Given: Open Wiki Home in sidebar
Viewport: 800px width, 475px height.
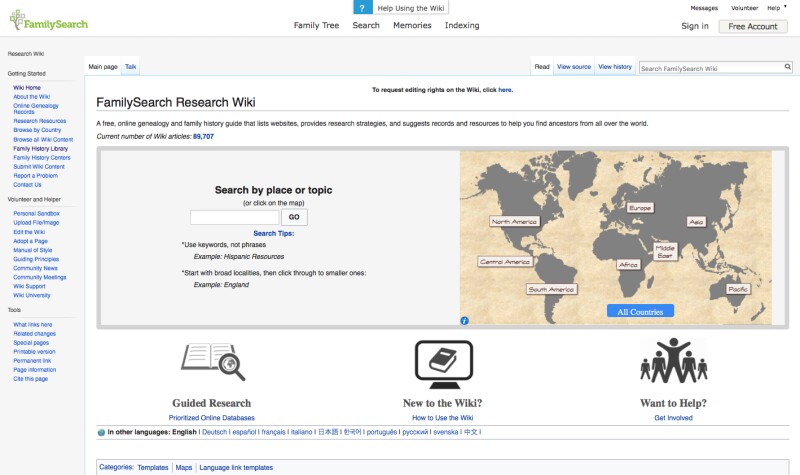Looking at the screenshot, I should pyautogui.click(x=27, y=88).
